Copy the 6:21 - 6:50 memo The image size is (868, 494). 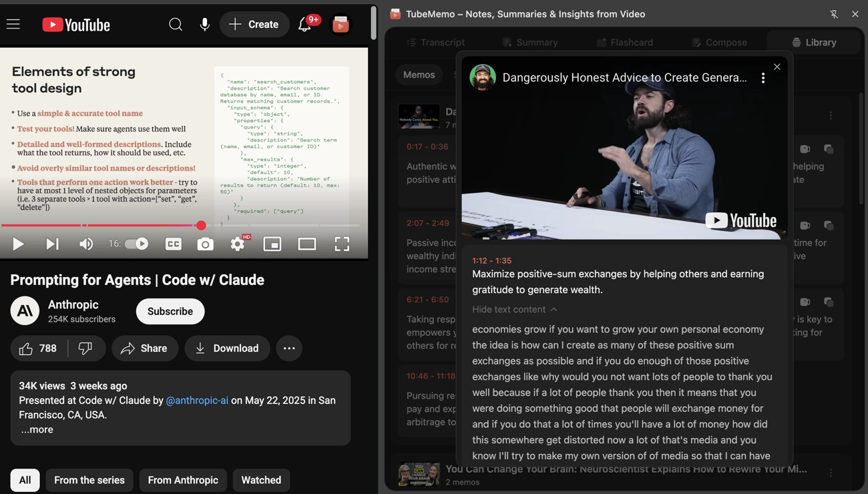tap(829, 302)
